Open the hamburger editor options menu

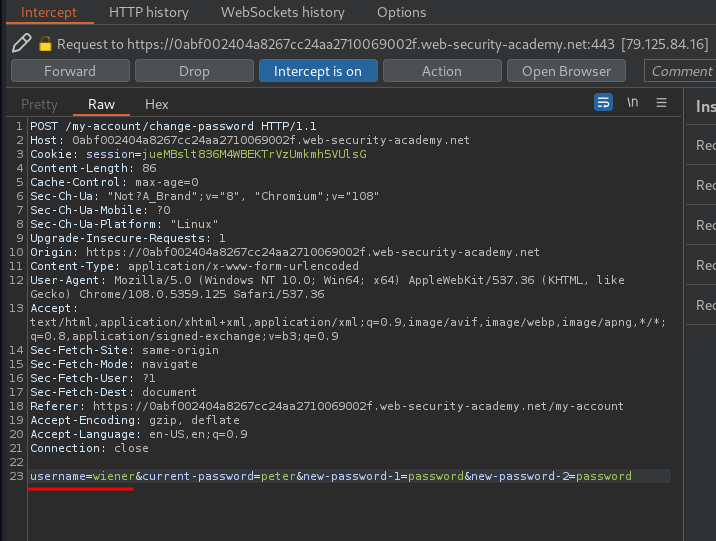click(661, 102)
